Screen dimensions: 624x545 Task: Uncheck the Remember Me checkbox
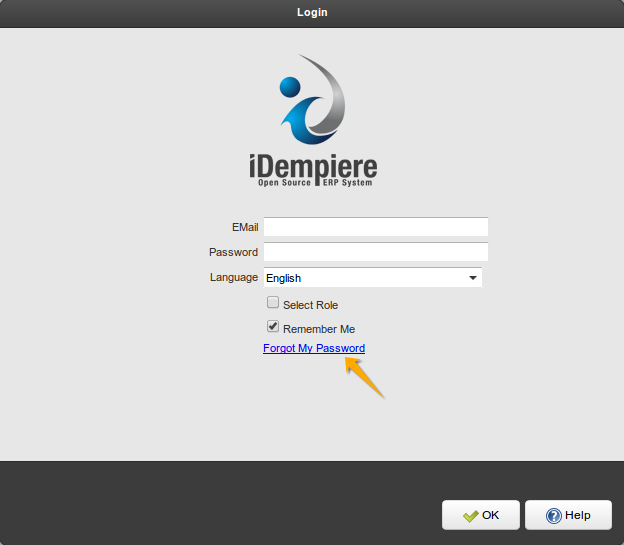pyautogui.click(x=272, y=327)
